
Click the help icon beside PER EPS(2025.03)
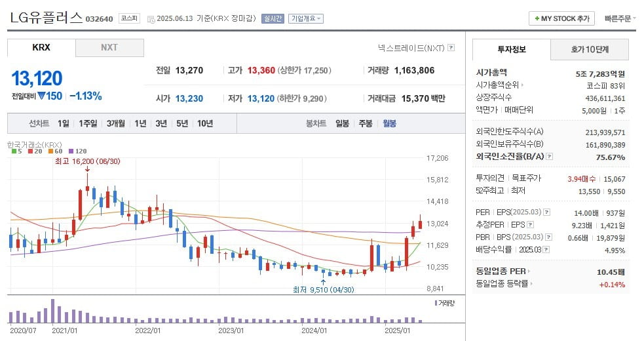(546, 212)
